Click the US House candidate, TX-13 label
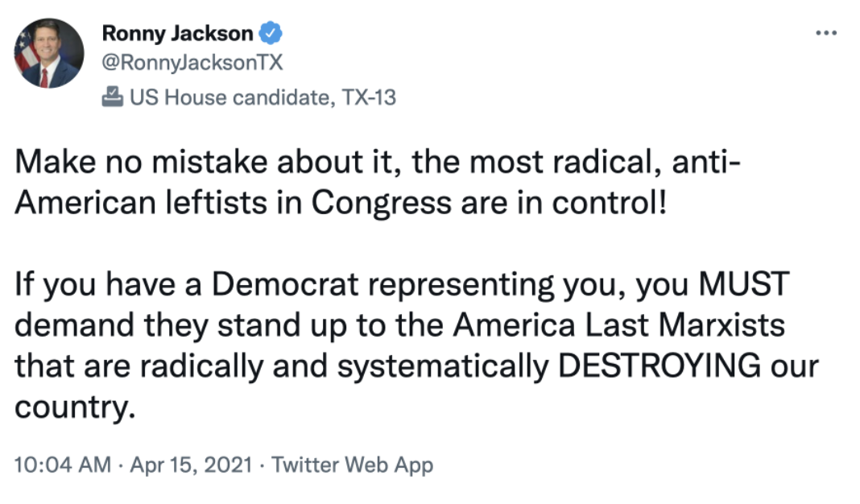Viewport: 860px width, 504px height. (x=263, y=97)
